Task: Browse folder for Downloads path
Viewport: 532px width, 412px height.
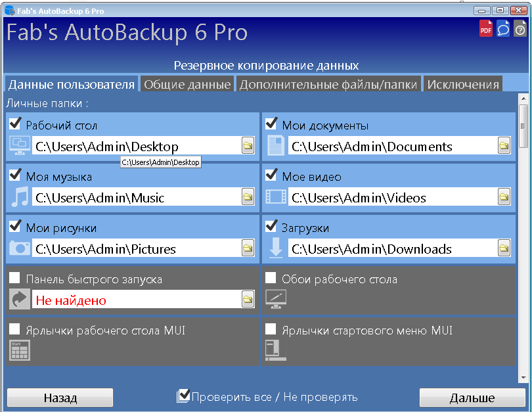Action: pos(504,248)
